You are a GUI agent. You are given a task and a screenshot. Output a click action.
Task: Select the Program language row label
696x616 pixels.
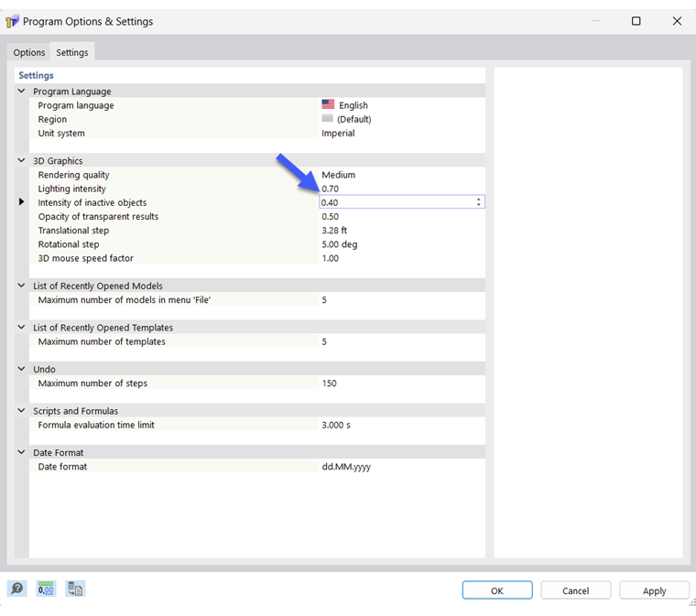(x=76, y=105)
